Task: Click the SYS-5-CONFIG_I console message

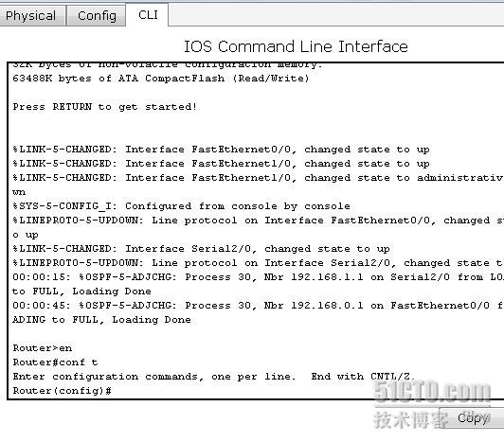Action: point(181,206)
